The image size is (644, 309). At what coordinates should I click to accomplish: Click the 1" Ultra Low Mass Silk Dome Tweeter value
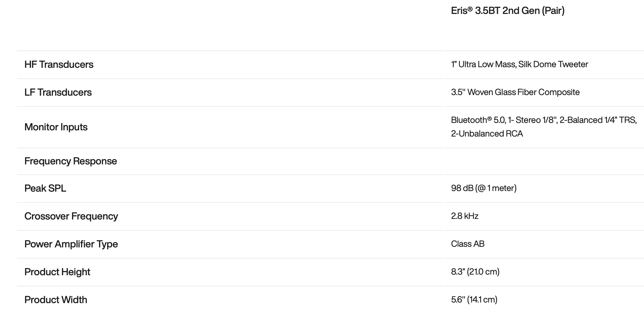519,64
